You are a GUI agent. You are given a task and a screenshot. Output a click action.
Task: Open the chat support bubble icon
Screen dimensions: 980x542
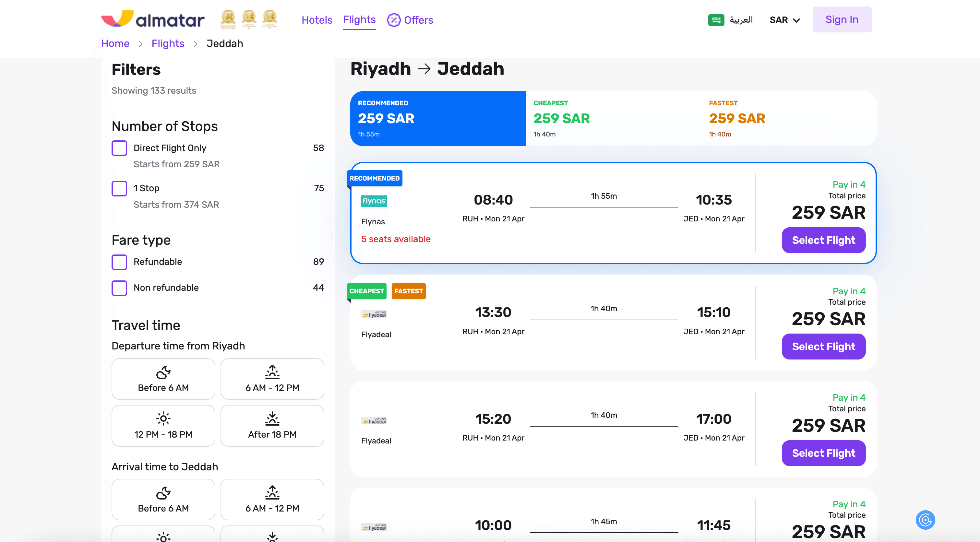coord(925,520)
